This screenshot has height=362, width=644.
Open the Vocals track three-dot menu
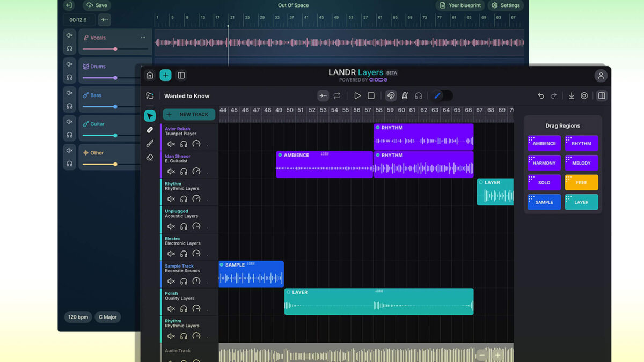pyautogui.click(x=143, y=38)
